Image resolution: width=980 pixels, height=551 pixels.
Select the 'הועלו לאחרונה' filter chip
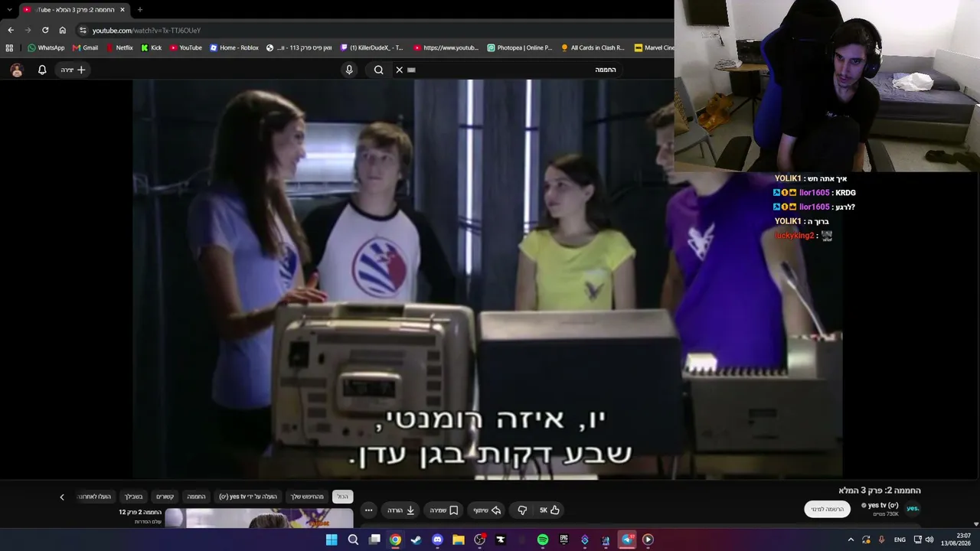[x=94, y=497]
